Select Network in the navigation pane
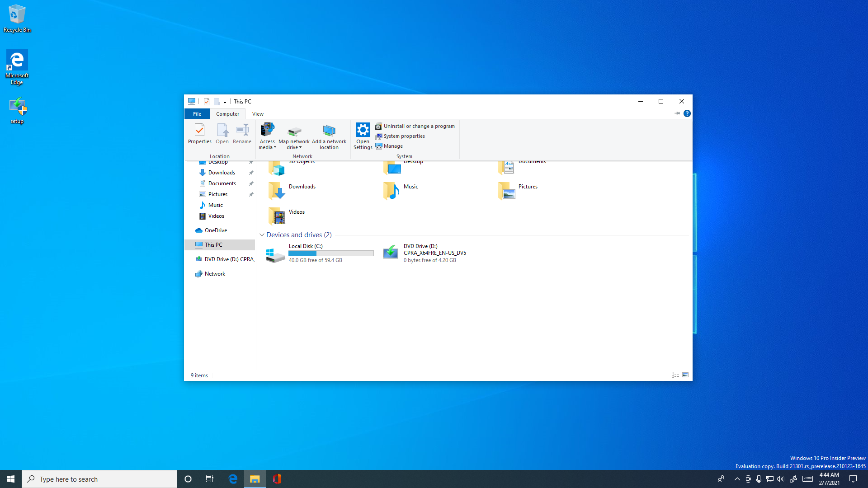 pos(215,274)
